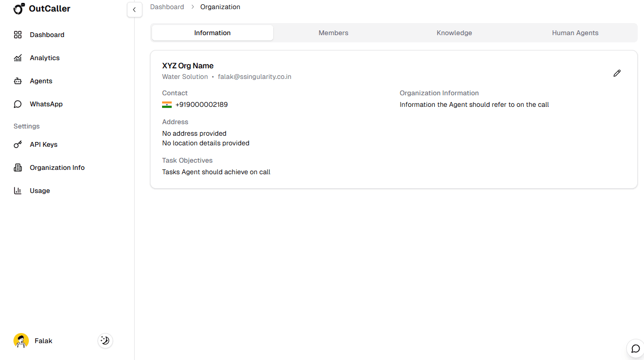This screenshot has width=644, height=360.
Task: Click the OutCaller logo
Action: 41,9
